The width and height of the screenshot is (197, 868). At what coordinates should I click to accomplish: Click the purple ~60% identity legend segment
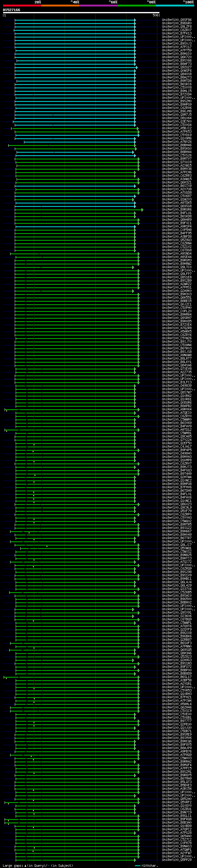[x=99, y=6]
